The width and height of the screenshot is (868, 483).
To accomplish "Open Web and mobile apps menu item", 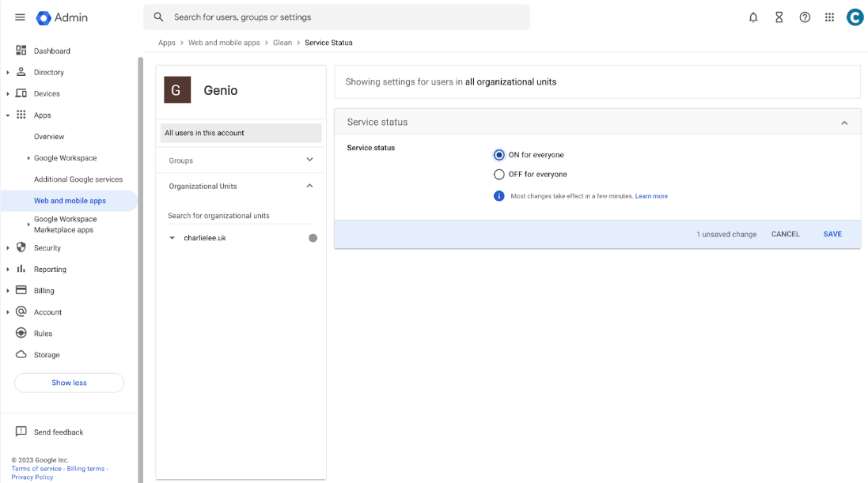I will [70, 201].
